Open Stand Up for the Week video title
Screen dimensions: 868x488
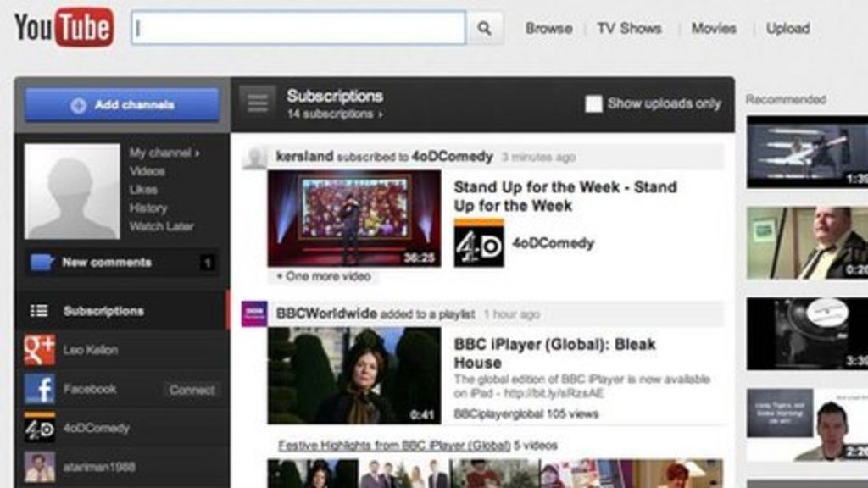tap(565, 197)
